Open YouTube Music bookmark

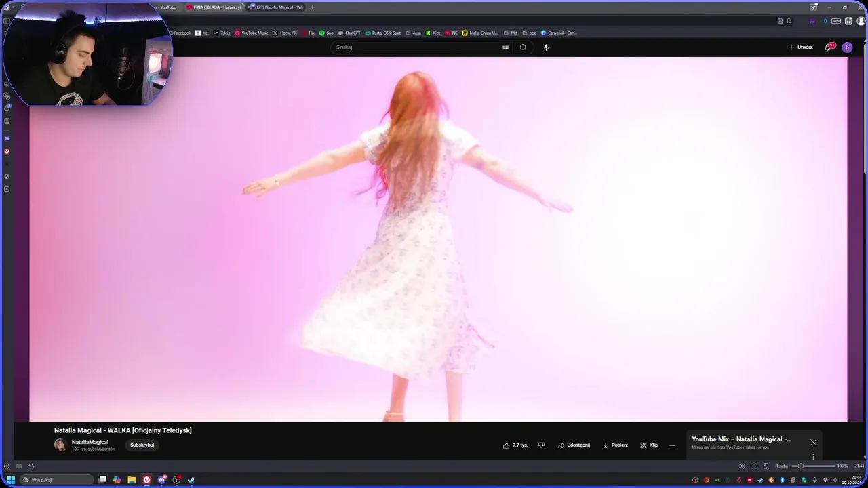(x=252, y=33)
